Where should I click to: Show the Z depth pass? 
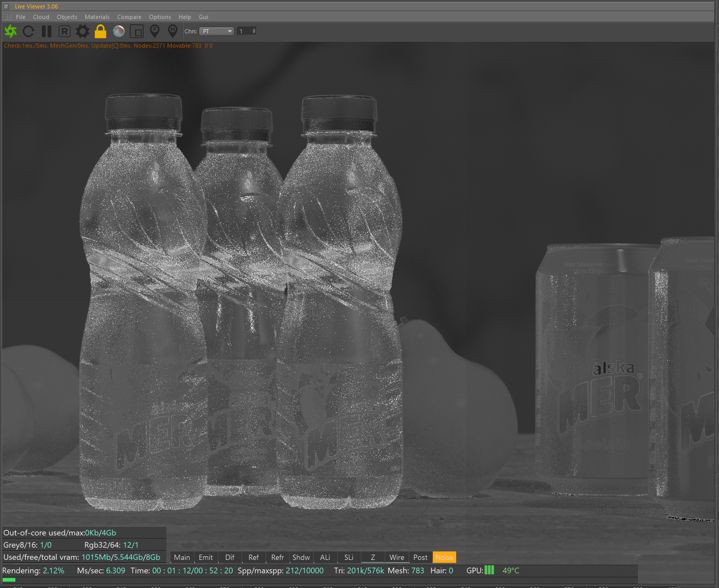pos(372,557)
